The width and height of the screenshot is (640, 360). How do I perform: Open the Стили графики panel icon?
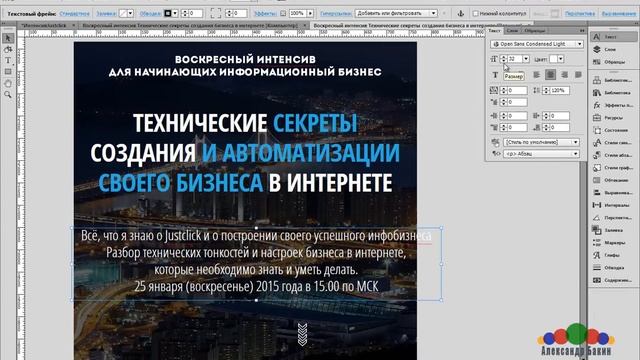click(597, 168)
